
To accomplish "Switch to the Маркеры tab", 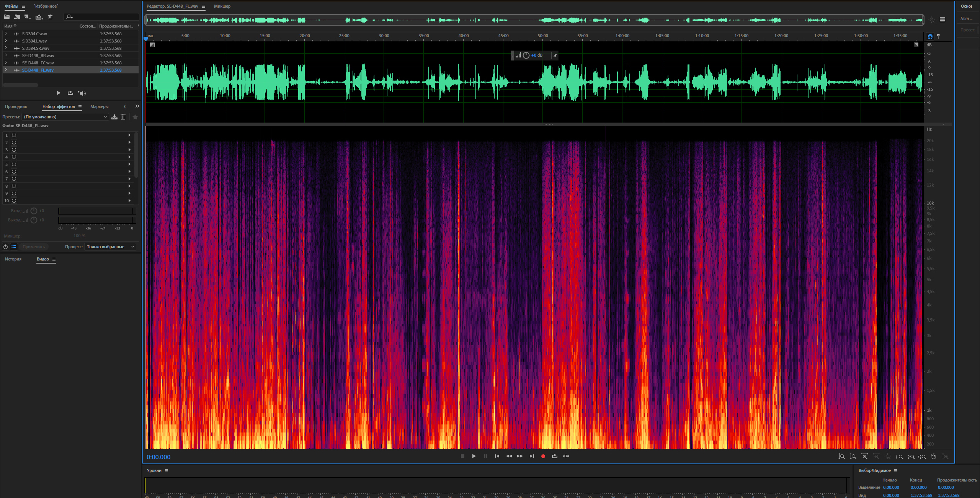I will (x=99, y=106).
